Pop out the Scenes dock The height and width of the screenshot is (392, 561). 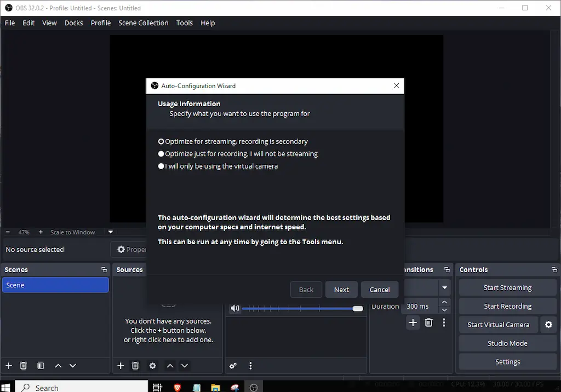coord(104,269)
